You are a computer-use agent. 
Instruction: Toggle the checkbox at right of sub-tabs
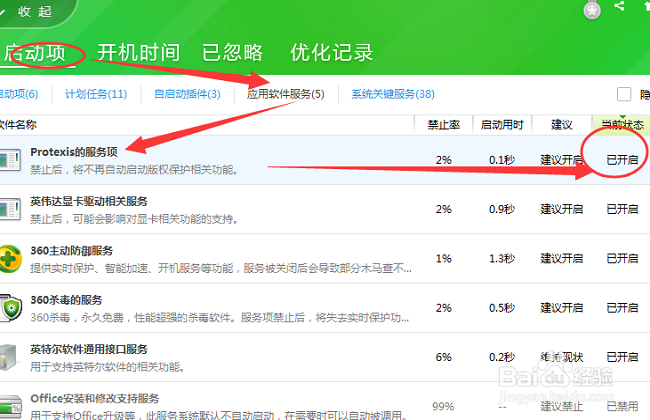point(624,94)
